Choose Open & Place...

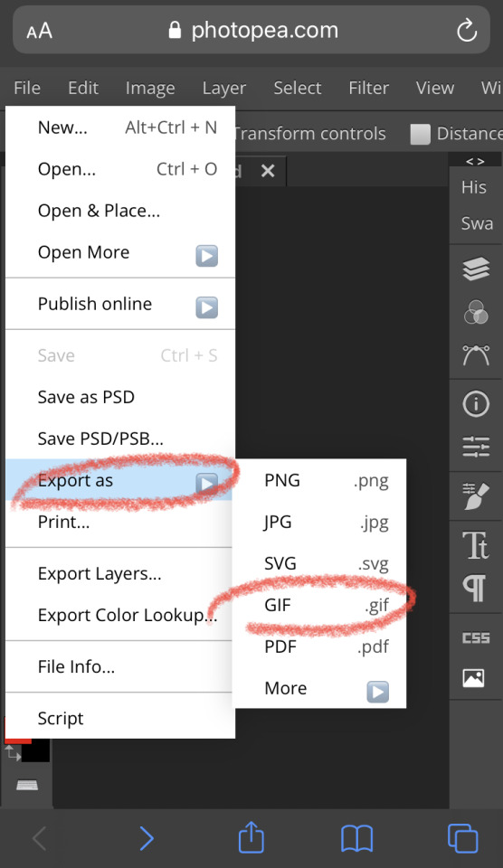coord(120,211)
